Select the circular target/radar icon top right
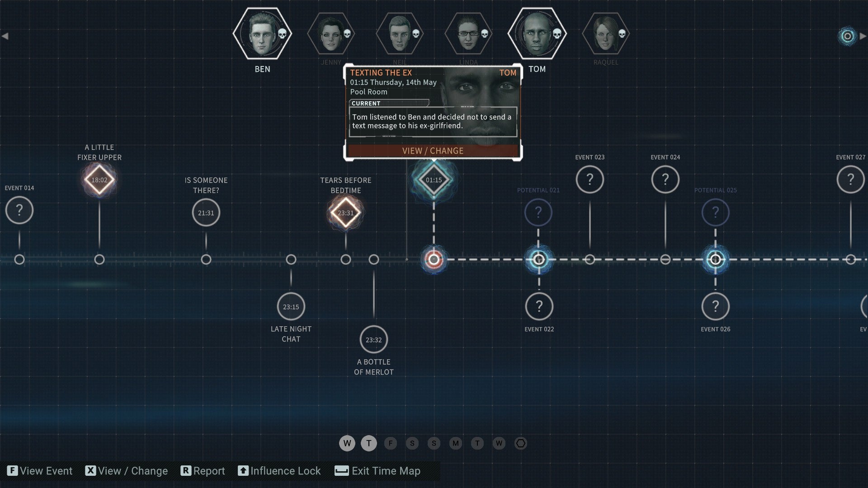This screenshot has height=488, width=868. tap(846, 36)
